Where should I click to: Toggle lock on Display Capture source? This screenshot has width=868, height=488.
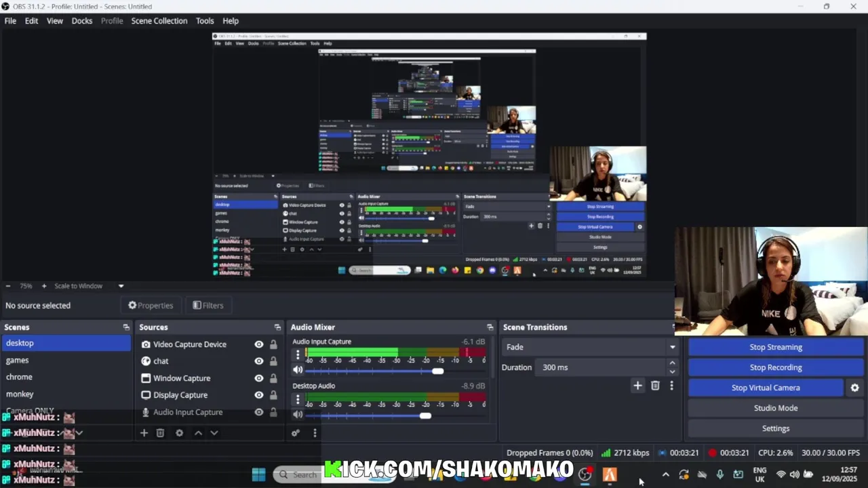pyautogui.click(x=273, y=395)
